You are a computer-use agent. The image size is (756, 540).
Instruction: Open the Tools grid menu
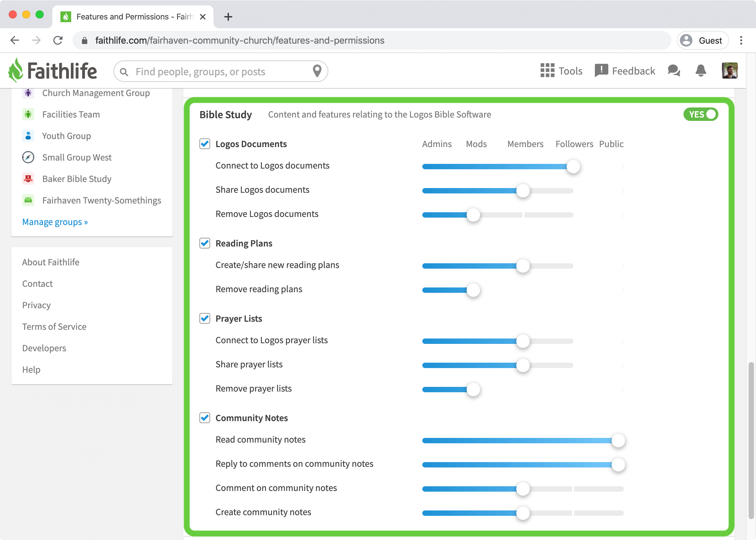[547, 71]
